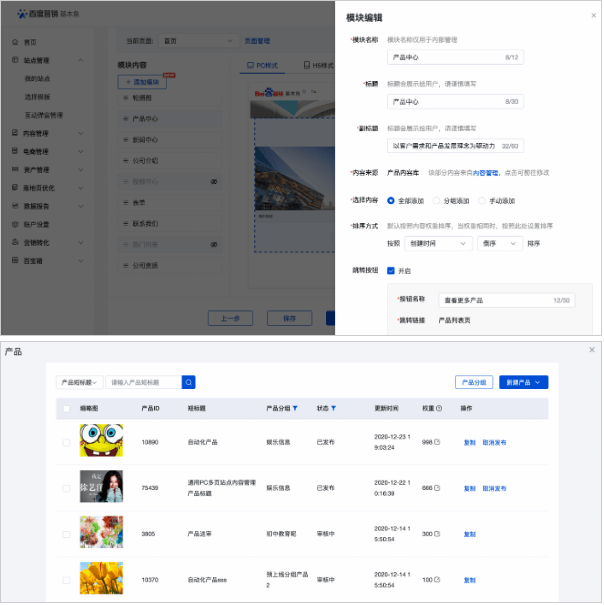Click the phone icon on the H5样式 tab
This screenshot has height=605, width=604.
(x=307, y=65)
